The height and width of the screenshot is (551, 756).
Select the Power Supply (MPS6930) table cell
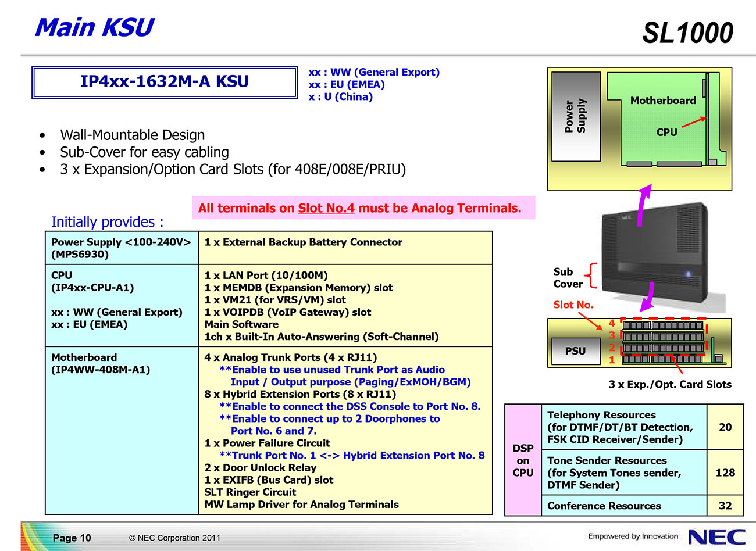pos(122,248)
